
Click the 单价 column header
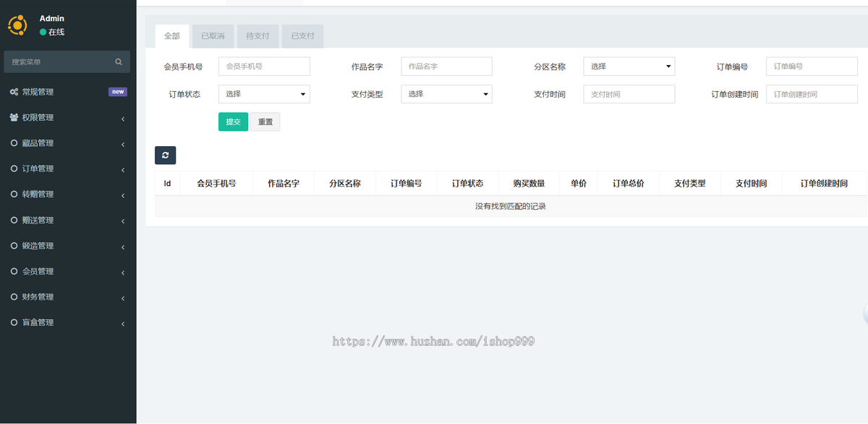tap(579, 184)
